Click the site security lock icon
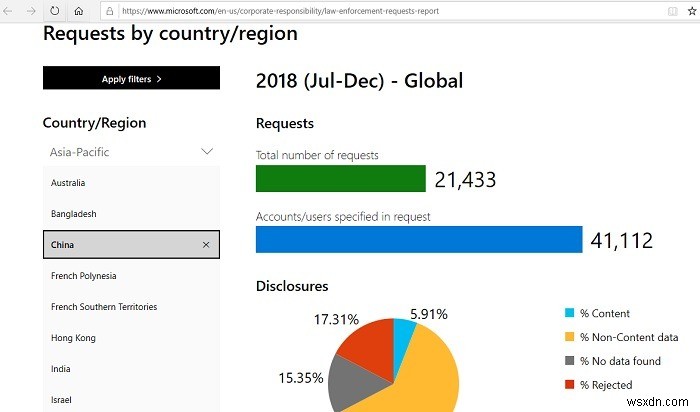 pos(109,12)
